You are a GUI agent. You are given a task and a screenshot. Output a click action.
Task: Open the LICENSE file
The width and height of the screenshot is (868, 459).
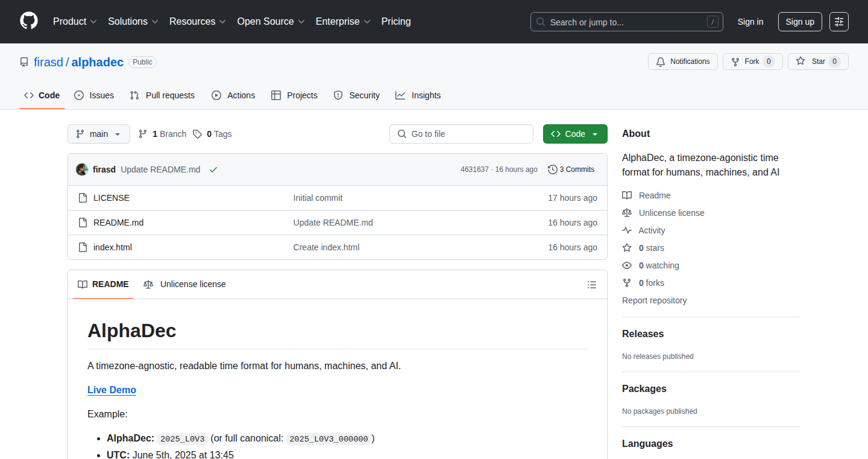[x=112, y=198]
